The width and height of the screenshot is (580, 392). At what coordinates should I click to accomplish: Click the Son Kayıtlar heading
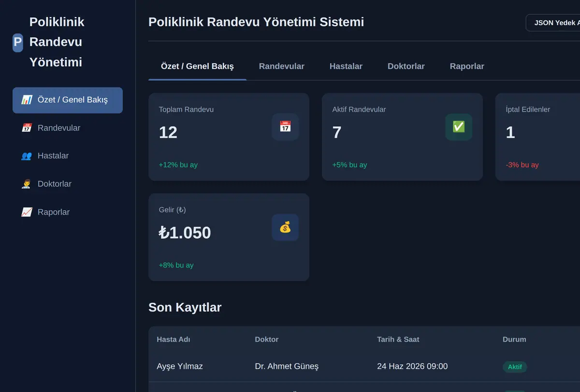[x=185, y=307]
